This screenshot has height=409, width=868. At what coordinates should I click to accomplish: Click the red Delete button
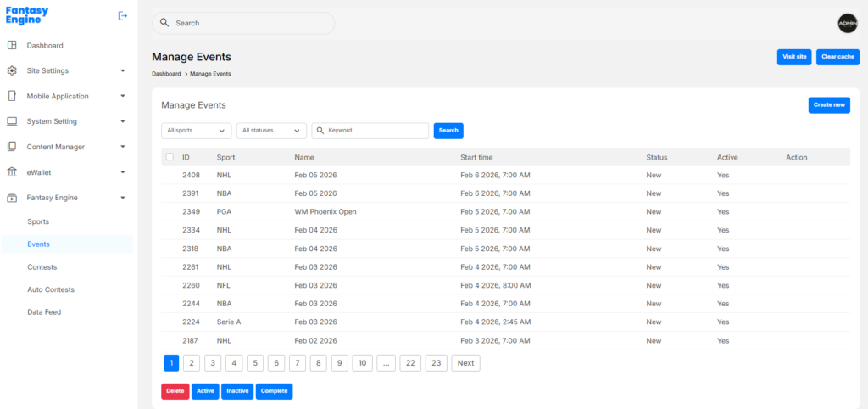coord(175,391)
